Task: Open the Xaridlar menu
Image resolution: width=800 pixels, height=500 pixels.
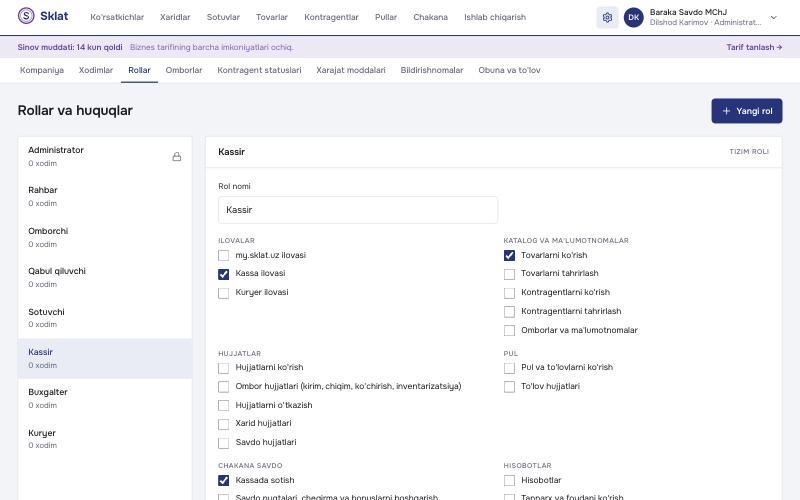Action: coord(175,17)
